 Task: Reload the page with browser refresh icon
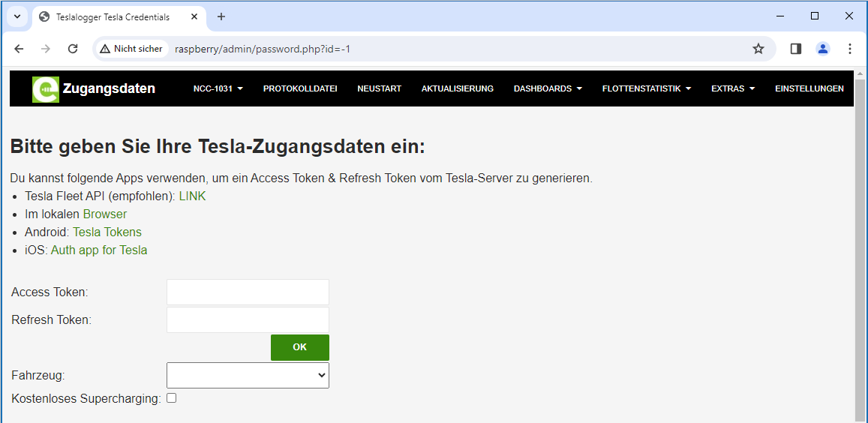73,49
